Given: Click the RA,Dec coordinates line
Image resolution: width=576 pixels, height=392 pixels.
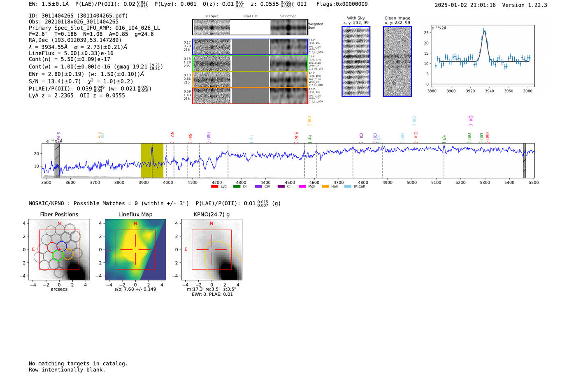Looking at the screenshot, I should (75, 40).
